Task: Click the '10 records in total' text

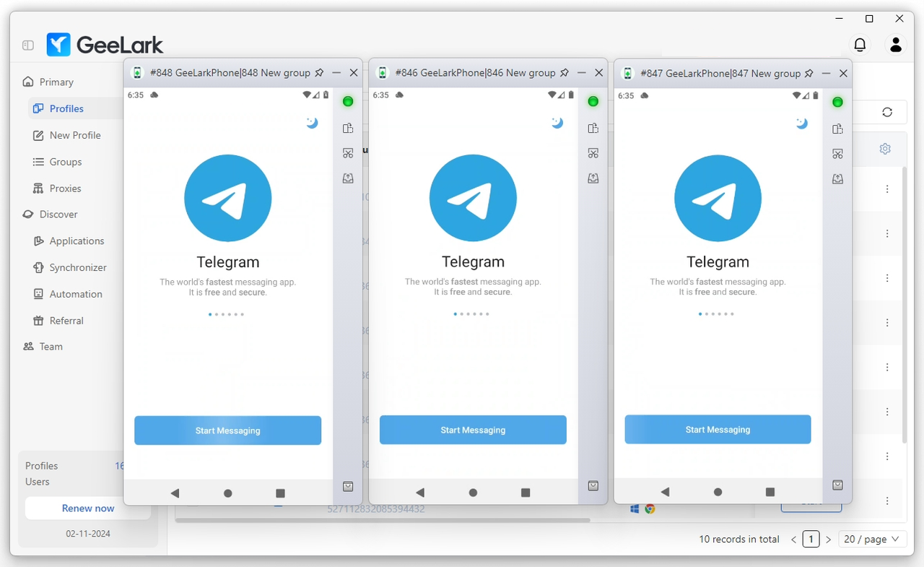Action: click(739, 539)
